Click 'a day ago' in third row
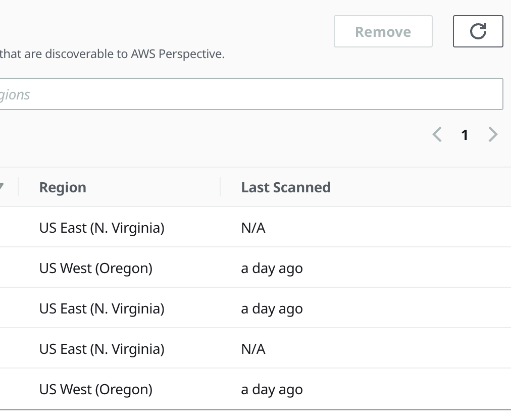Image resolution: width=511 pixels, height=420 pixels. tap(272, 308)
